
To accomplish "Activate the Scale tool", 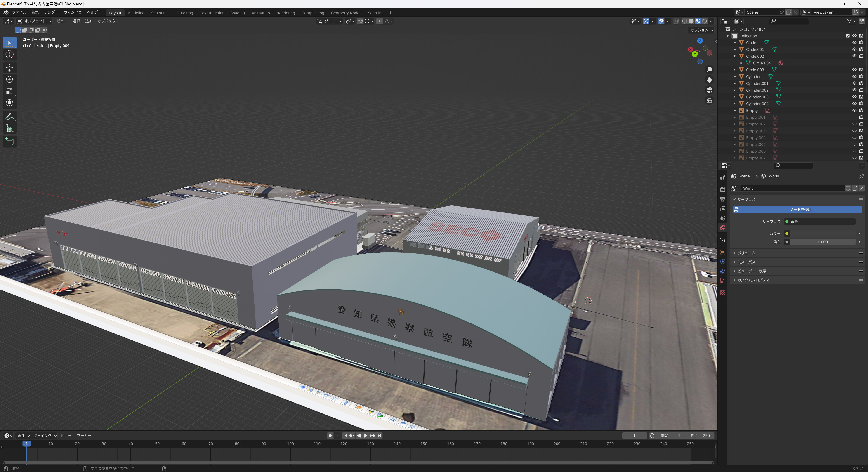I will point(9,91).
